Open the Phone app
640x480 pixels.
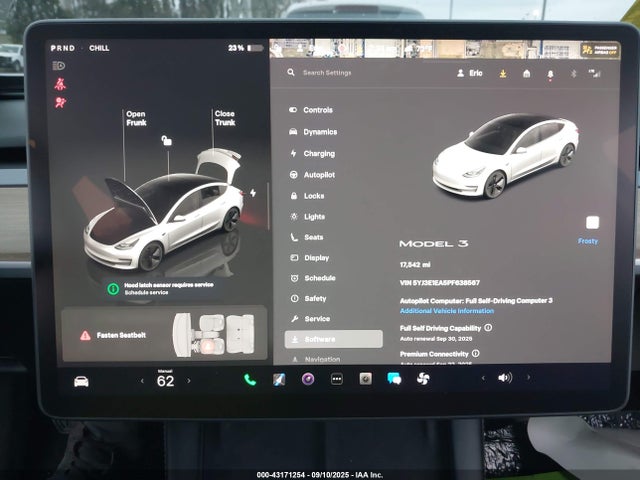point(250,380)
